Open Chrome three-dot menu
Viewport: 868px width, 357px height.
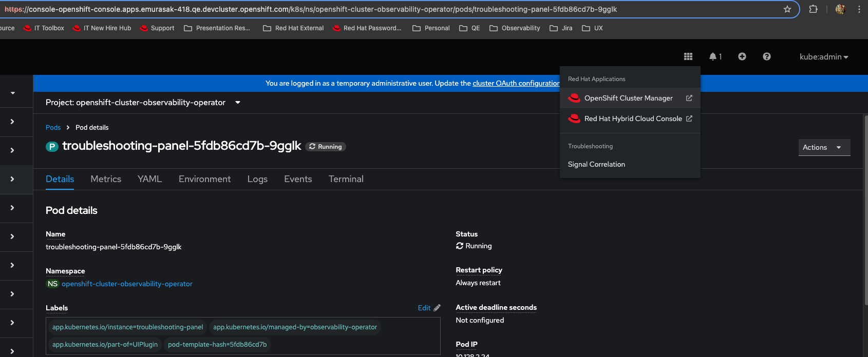click(x=859, y=9)
